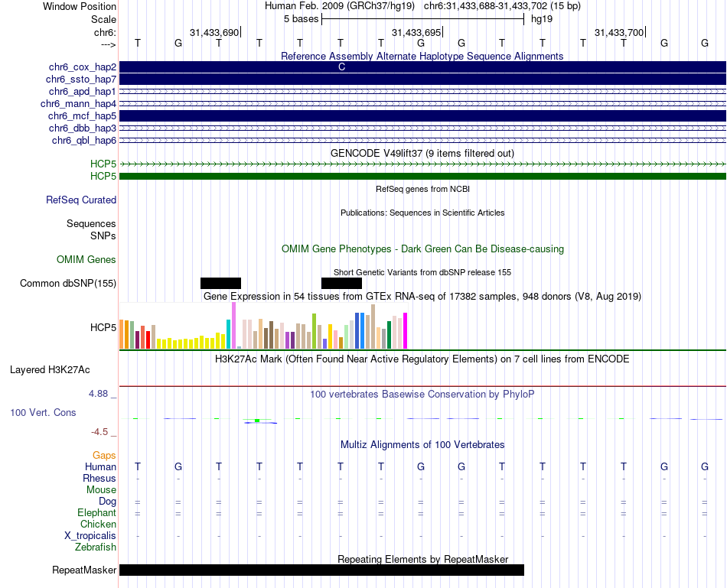Click the Common dbSNP(155) track label

[68, 284]
